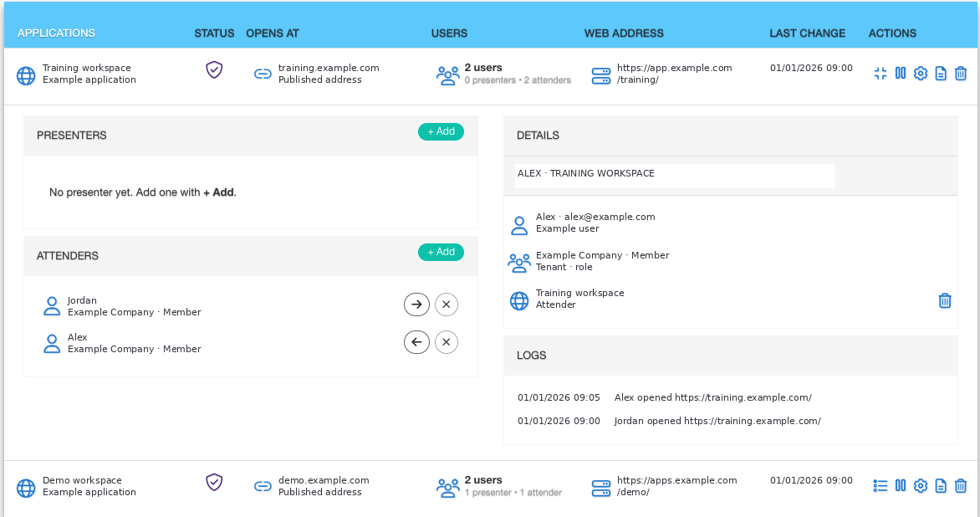The image size is (980, 517).
Task: Click the Users column header
Action: tap(449, 33)
